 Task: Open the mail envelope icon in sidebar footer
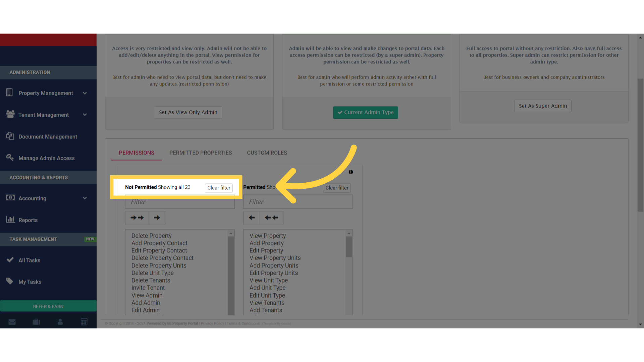[12, 322]
